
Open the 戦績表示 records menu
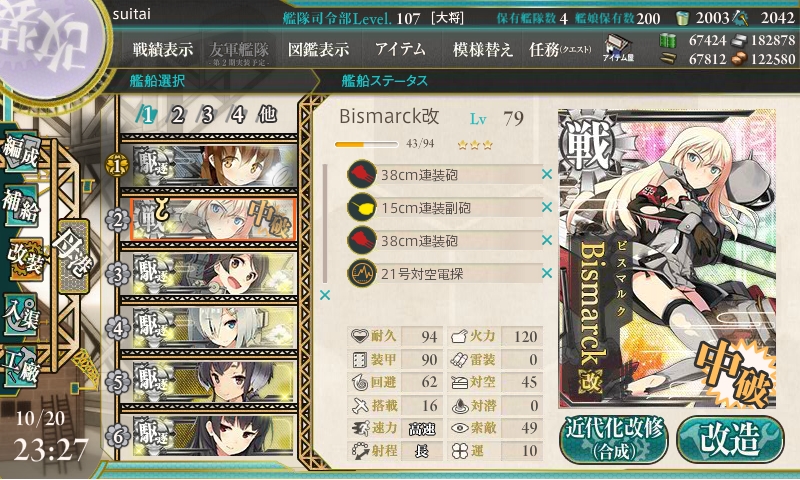163,49
